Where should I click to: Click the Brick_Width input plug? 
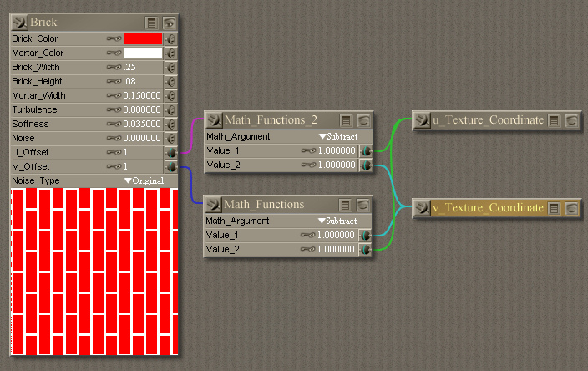click(x=170, y=68)
